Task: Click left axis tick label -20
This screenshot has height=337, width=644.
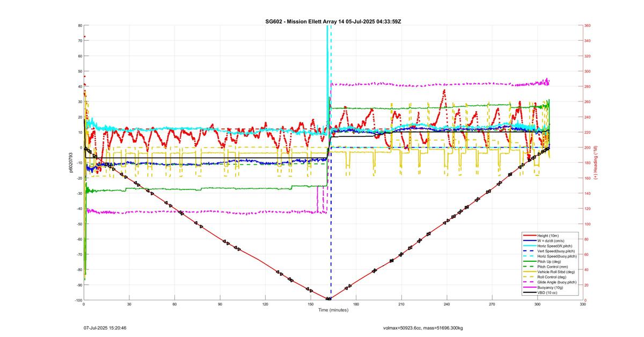Action: (x=79, y=178)
